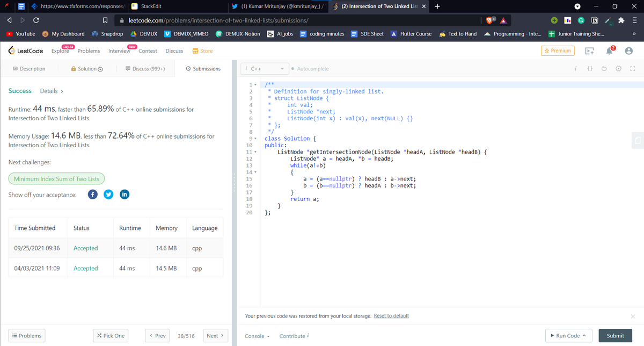
Task: Toggle Autocomplete in the editor
Action: pyautogui.click(x=309, y=69)
